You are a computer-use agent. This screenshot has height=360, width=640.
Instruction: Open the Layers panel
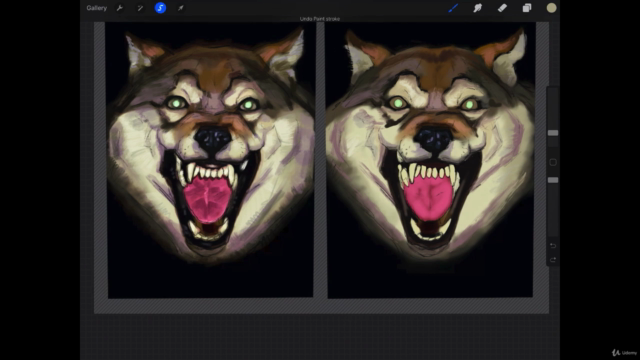[x=527, y=8]
